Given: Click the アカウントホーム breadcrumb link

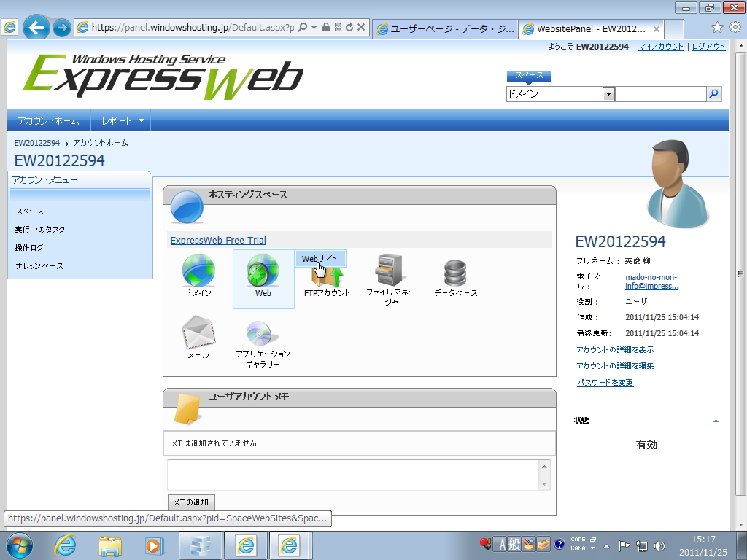Looking at the screenshot, I should (101, 143).
